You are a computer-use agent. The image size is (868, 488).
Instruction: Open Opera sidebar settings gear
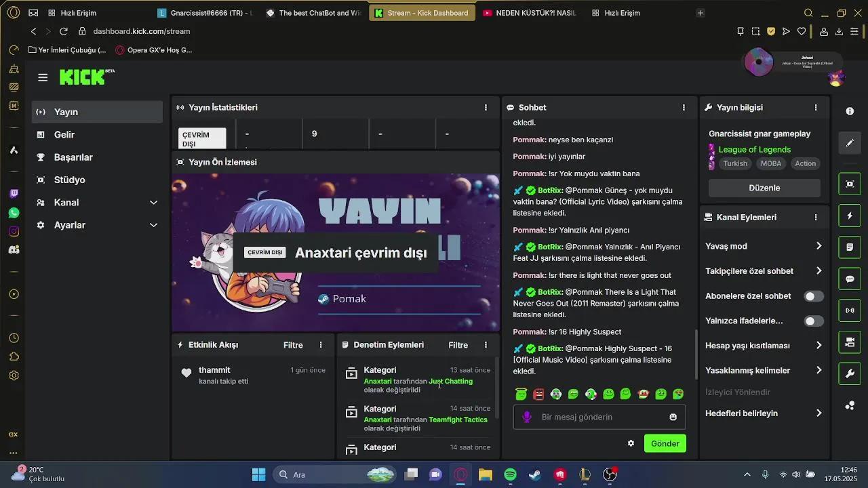14,375
